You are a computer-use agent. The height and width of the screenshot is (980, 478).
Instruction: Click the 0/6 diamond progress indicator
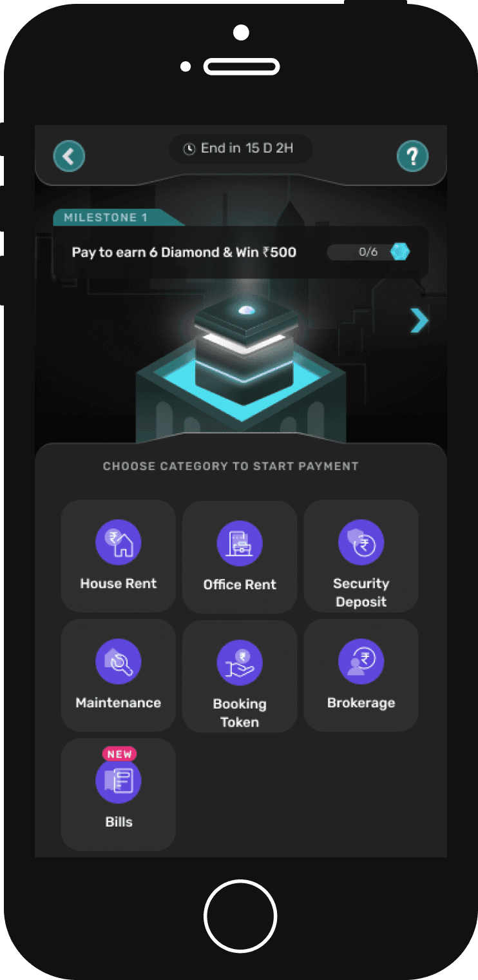(x=368, y=252)
